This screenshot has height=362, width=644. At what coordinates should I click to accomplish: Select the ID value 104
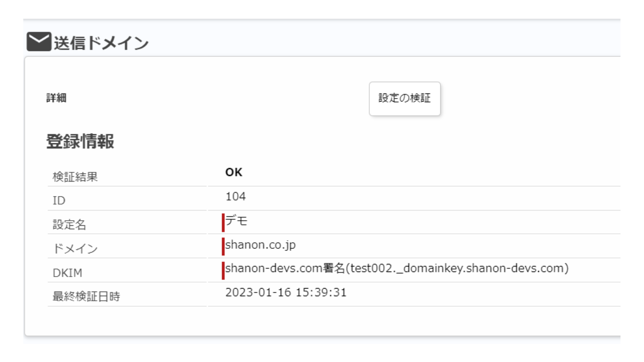[235, 197]
